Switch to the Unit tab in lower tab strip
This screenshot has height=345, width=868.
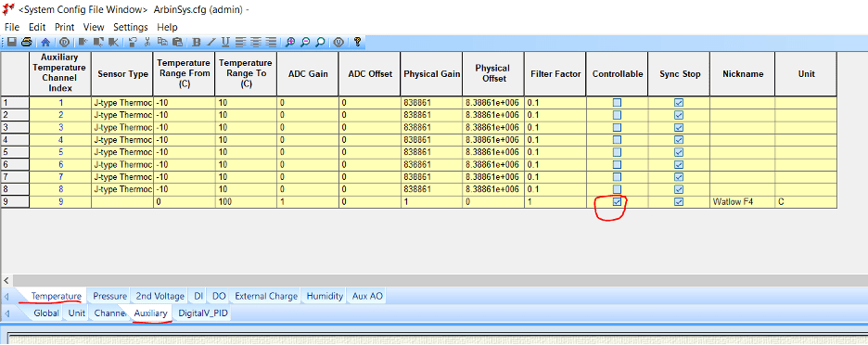[x=77, y=313]
